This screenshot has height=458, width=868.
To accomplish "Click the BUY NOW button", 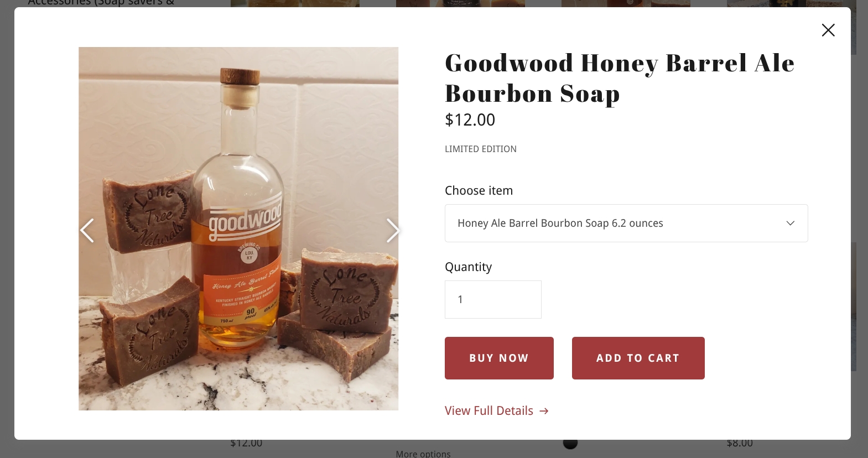I will click(x=499, y=358).
